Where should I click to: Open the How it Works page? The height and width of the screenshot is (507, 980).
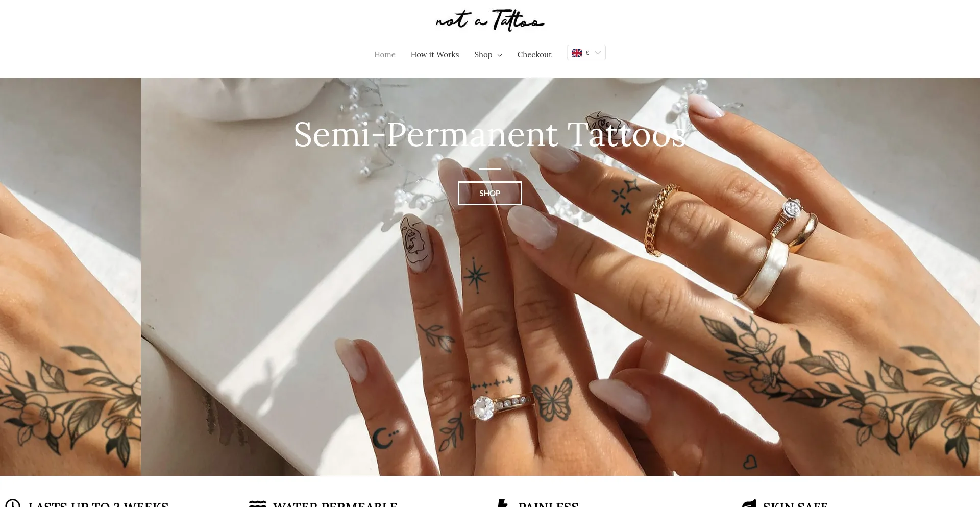point(435,55)
